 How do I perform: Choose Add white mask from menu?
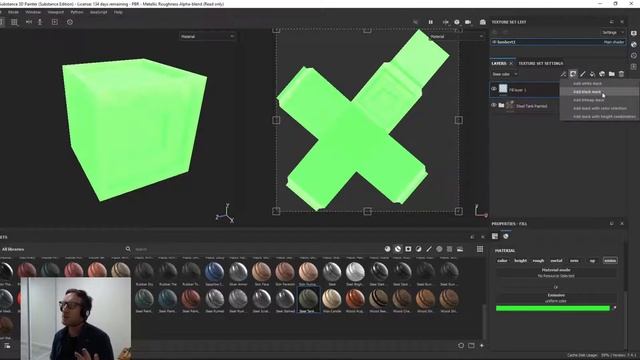(587, 83)
